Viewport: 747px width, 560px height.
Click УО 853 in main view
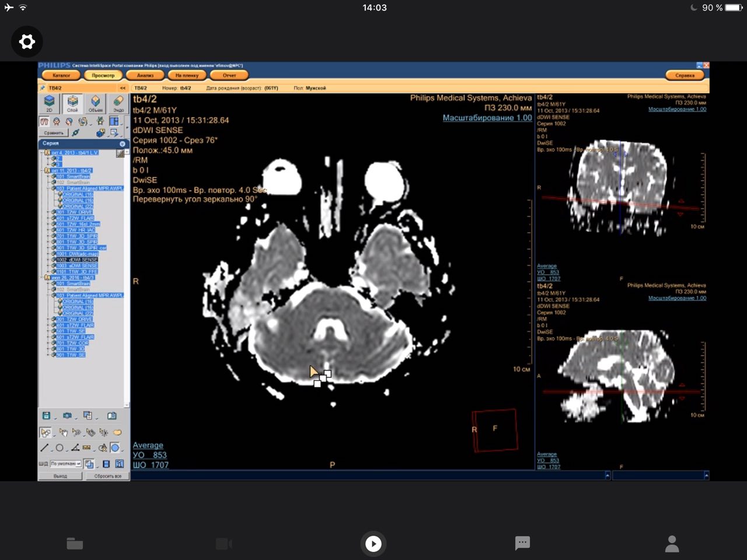point(150,455)
